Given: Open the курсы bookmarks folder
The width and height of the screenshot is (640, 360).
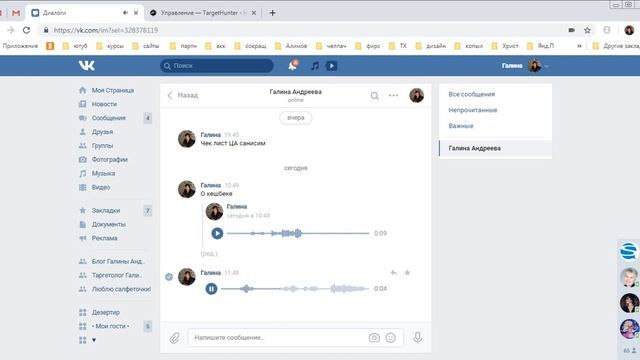Looking at the screenshot, I should (x=110, y=46).
